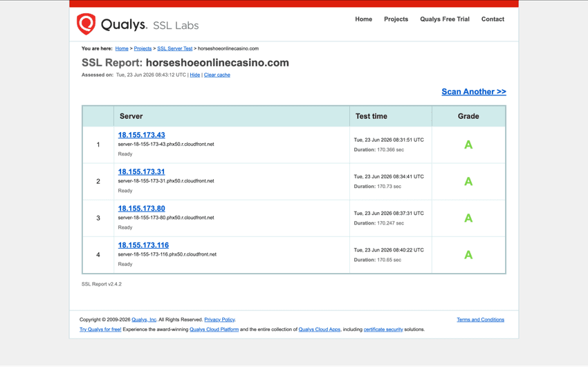Click the SSL Report horseshoeonlinecasino.com heading
Viewport: 588px width, 367px height.
coord(185,63)
